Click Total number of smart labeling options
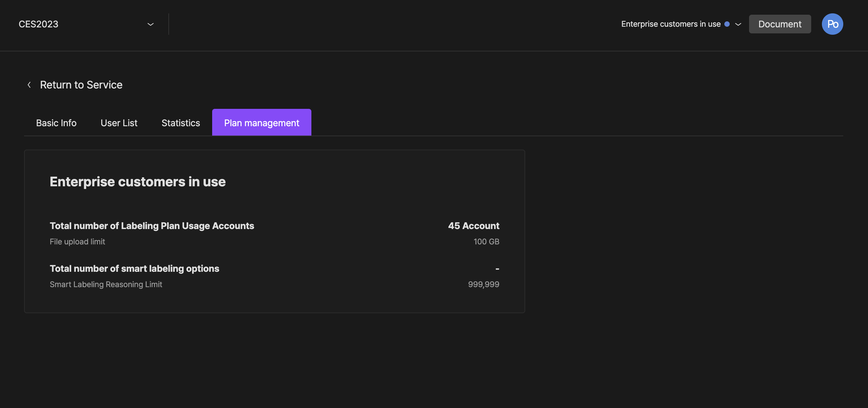Screen dimensions: 868x408 (x=134, y=269)
